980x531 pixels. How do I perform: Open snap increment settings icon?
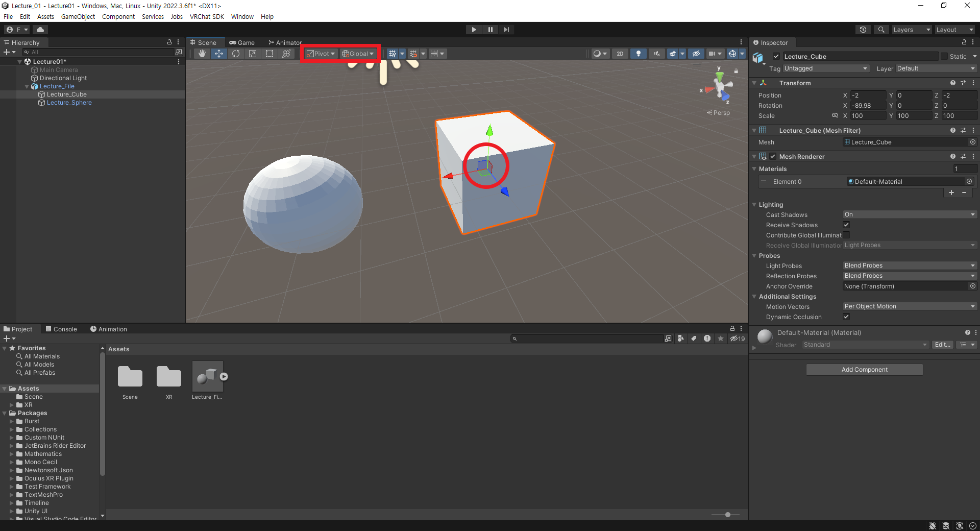[x=434, y=54]
